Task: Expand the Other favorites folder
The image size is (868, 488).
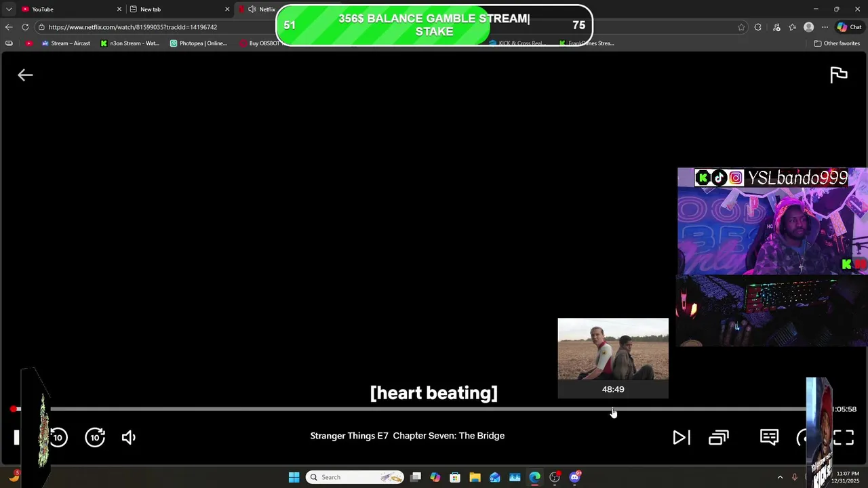Action: (837, 43)
